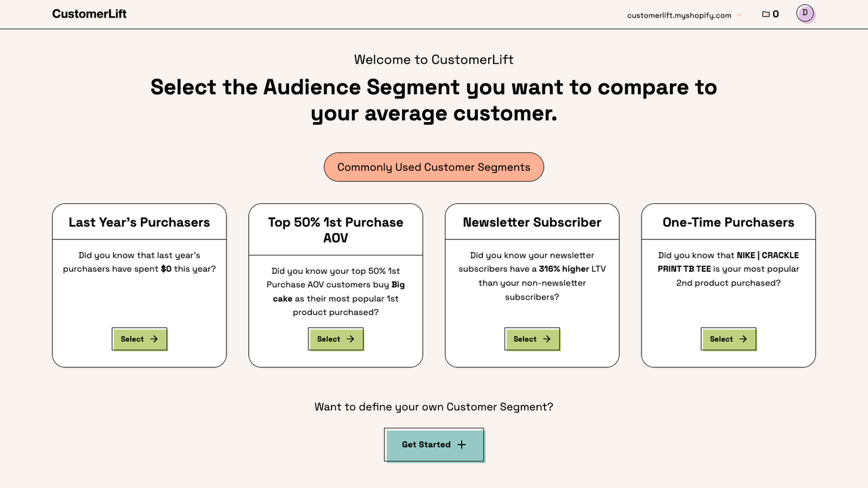Click the profile avatar marked D
868x488 pixels.
[x=804, y=13]
